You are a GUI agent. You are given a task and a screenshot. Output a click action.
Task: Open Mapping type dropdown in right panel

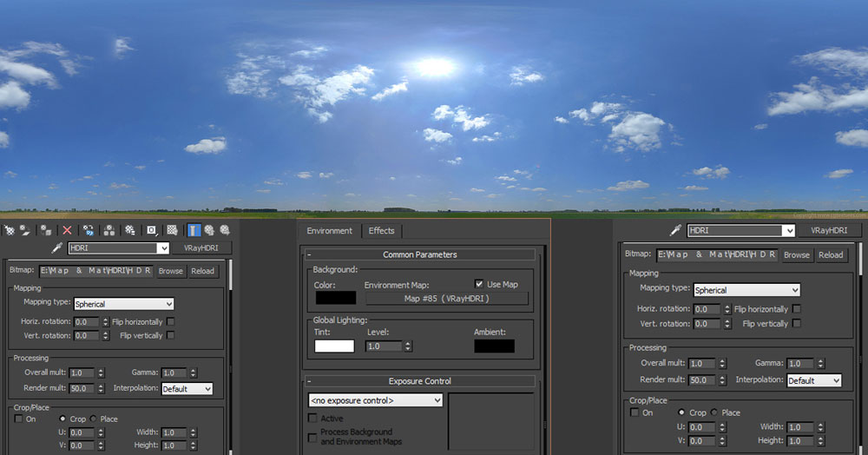746,290
